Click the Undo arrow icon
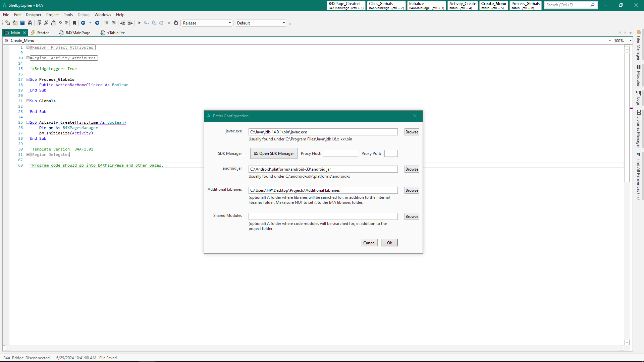The width and height of the screenshot is (644, 362). pos(60,23)
